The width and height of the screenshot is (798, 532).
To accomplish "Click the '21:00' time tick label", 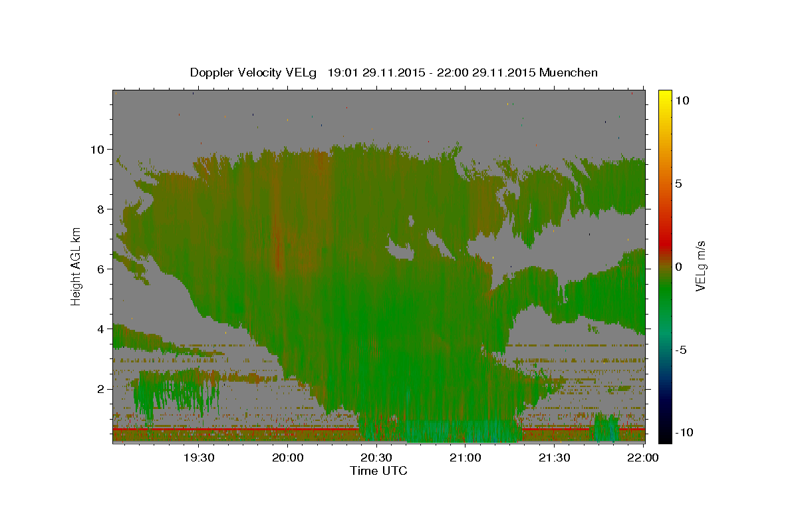I will (x=465, y=458).
